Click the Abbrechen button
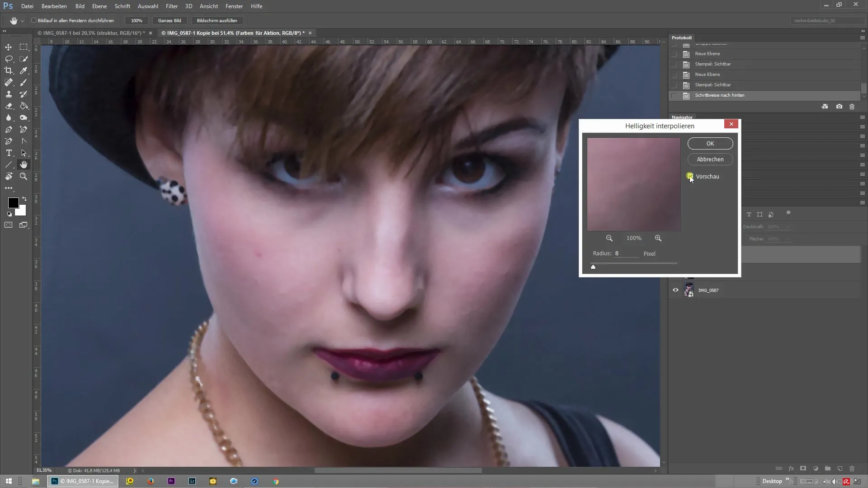868x488 pixels. [710, 159]
